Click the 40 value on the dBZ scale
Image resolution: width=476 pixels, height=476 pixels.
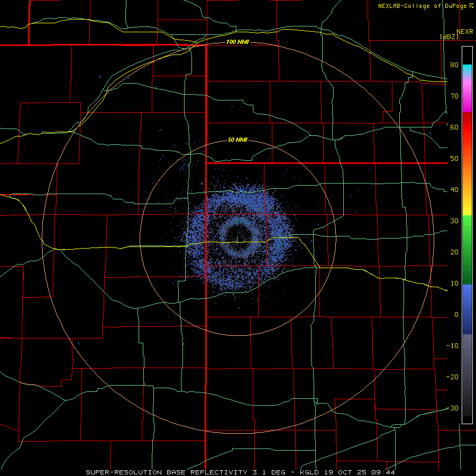click(x=454, y=190)
